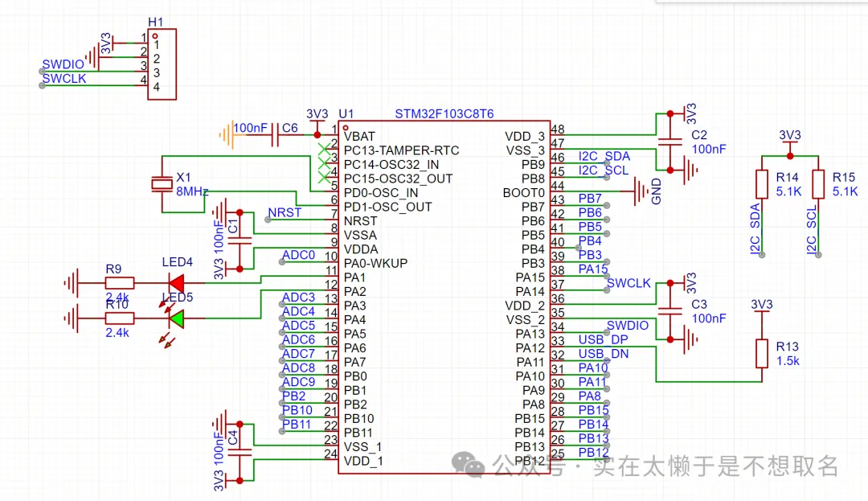Click the R9 2.4k resistor symbol
Image resolution: width=868 pixels, height=501 pixels.
pyautogui.click(x=119, y=282)
